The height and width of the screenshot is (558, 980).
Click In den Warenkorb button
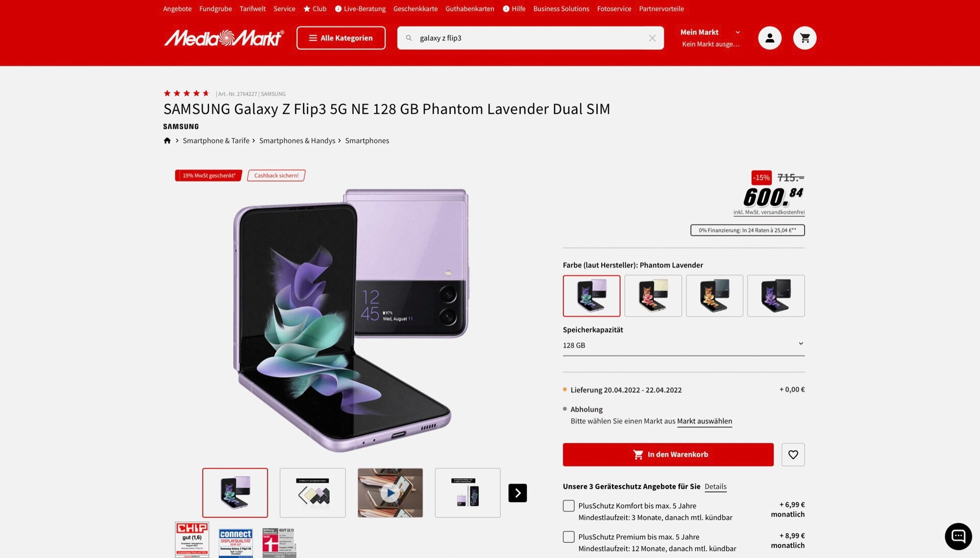click(x=668, y=454)
